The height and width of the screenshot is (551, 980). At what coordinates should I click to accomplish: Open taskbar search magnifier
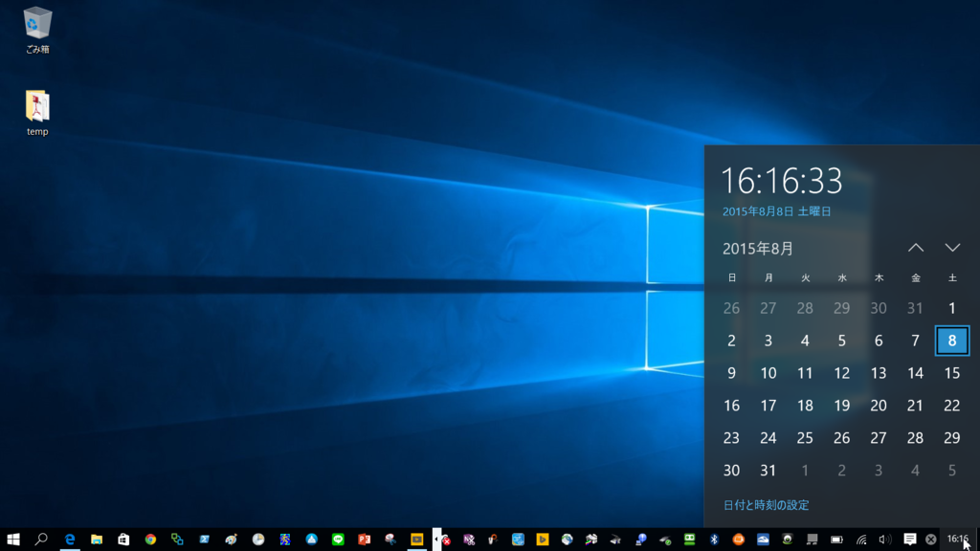[x=41, y=540]
